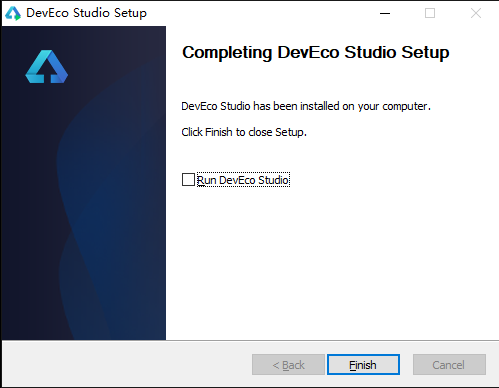Close the setup window with X
The height and width of the screenshot is (388, 499).
point(476,13)
